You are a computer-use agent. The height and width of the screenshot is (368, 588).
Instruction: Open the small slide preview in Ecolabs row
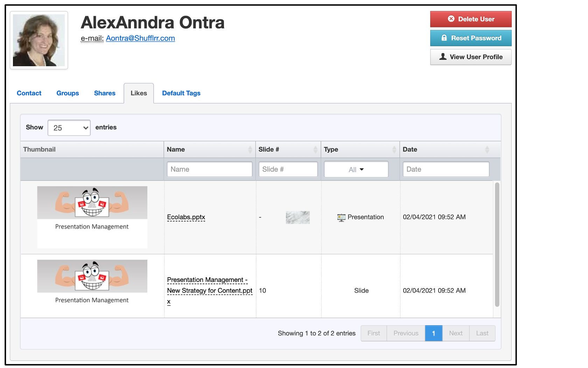click(x=297, y=217)
